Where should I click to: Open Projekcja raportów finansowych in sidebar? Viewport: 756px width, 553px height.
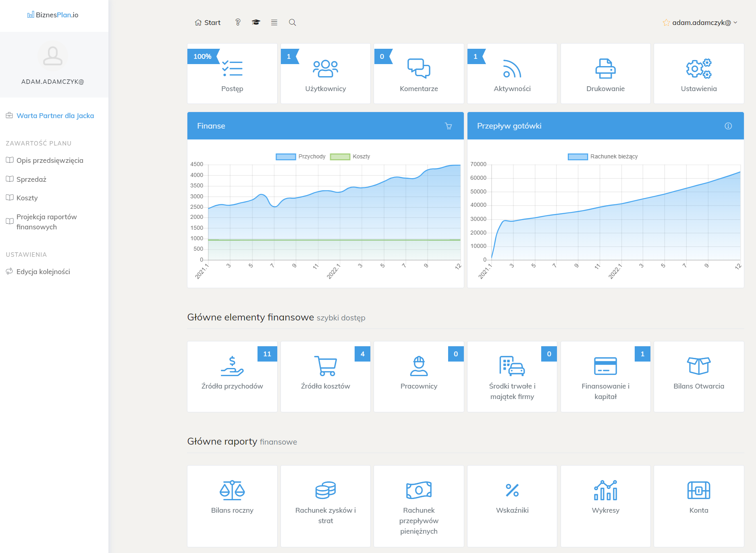click(x=42, y=222)
